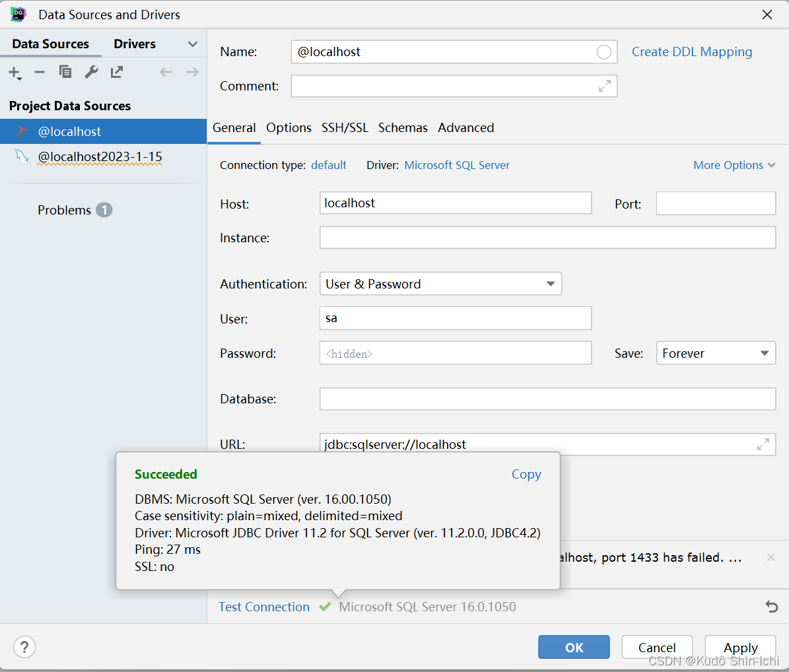Click Create DDL Mapping link

692,51
